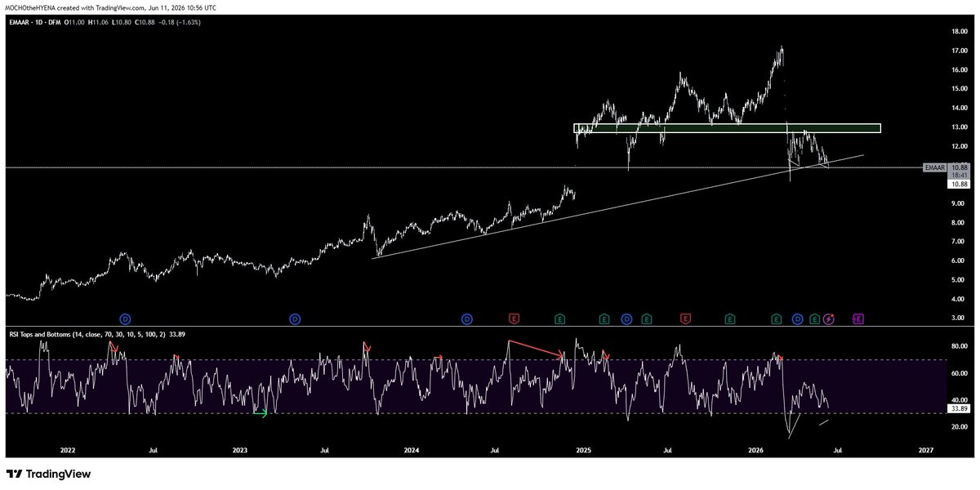This screenshot has height=490, width=980.
Task: Click the TradingView logo
Action: (x=48, y=474)
